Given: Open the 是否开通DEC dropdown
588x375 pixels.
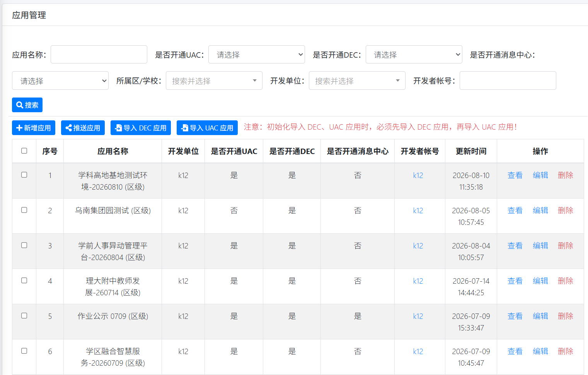Looking at the screenshot, I should 414,54.
